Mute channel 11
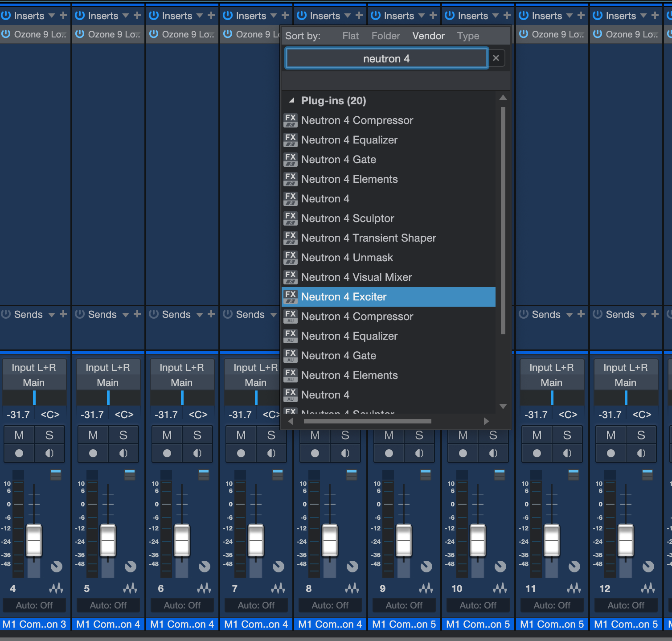The height and width of the screenshot is (641, 672). pyautogui.click(x=537, y=435)
